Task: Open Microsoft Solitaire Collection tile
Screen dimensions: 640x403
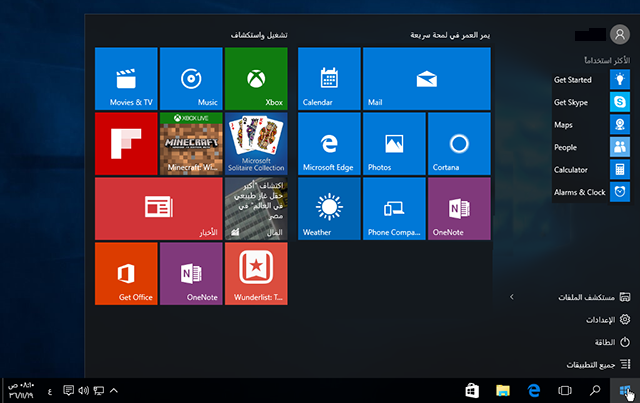Action: tap(256, 144)
